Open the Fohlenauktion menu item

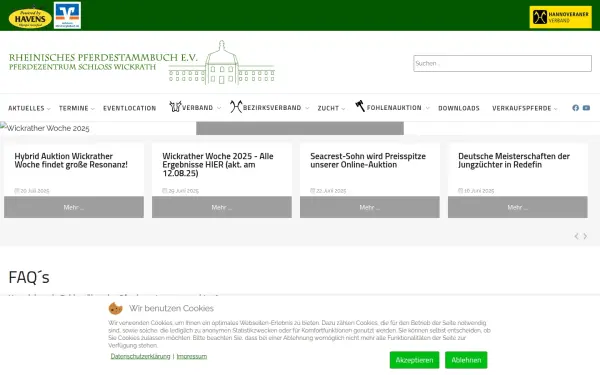click(394, 108)
